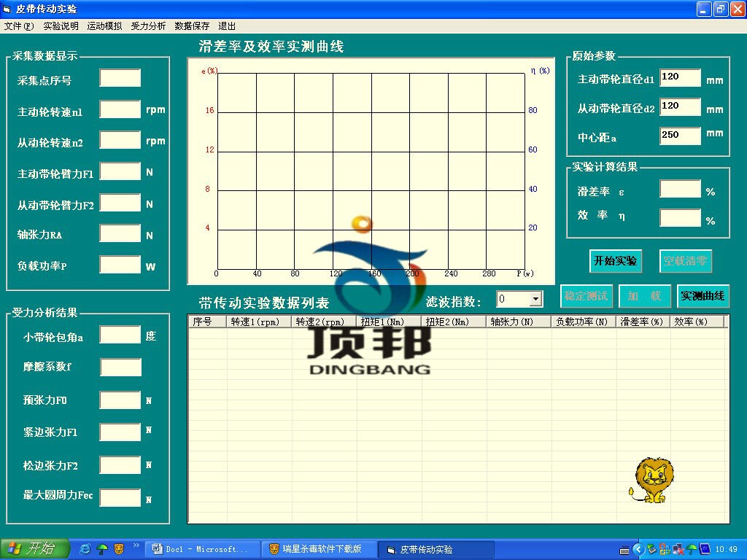Click the cartoon lion mascot in the window
Viewport: 747px width, 560px height.
pos(651,479)
